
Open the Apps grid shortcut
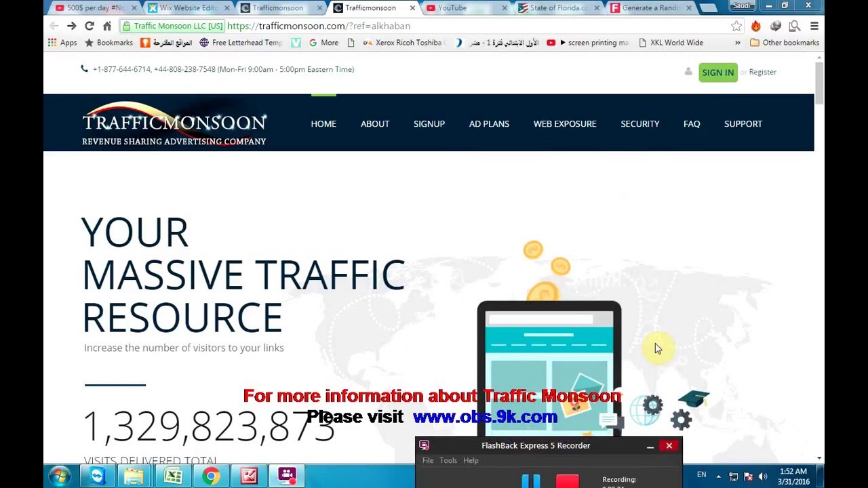[x=62, y=43]
